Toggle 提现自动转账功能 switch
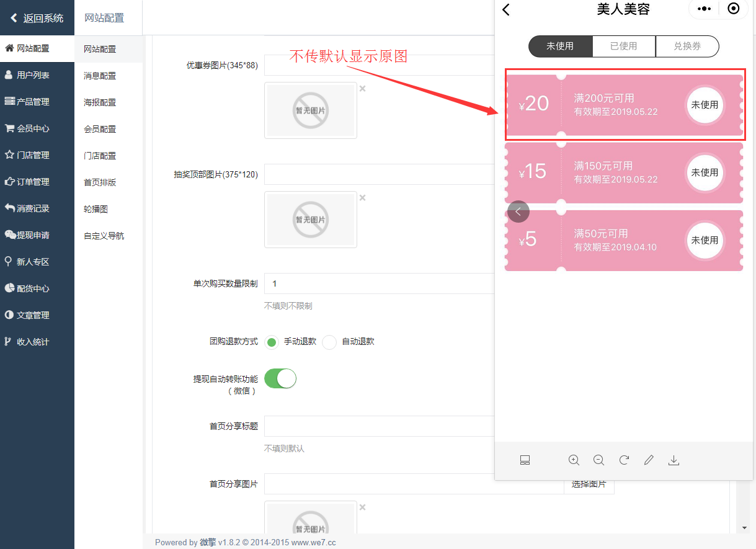This screenshot has width=756, height=549. 280,378
